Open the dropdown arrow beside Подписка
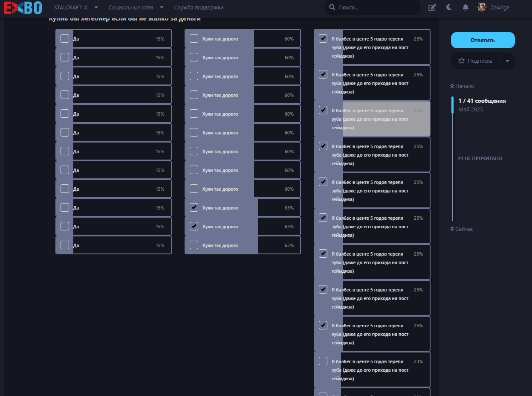This screenshot has height=396, width=532. click(507, 61)
